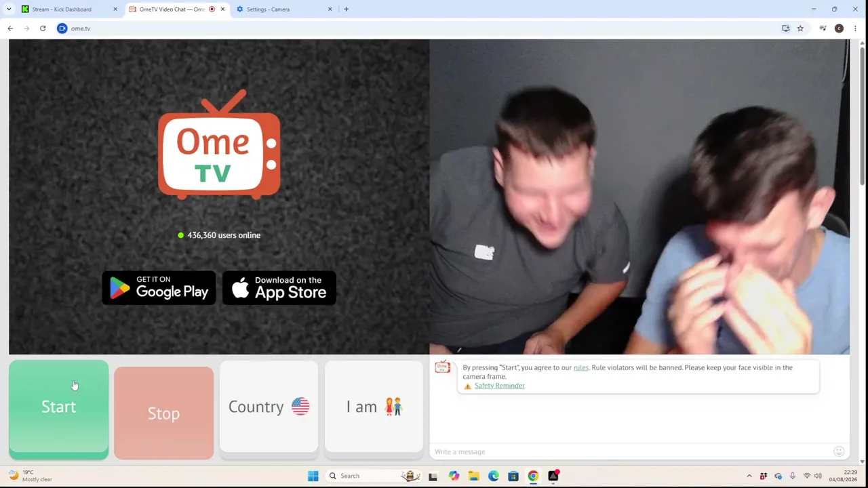Click the taskbar Search box
The height and width of the screenshot is (488, 868).
pyautogui.click(x=373, y=476)
